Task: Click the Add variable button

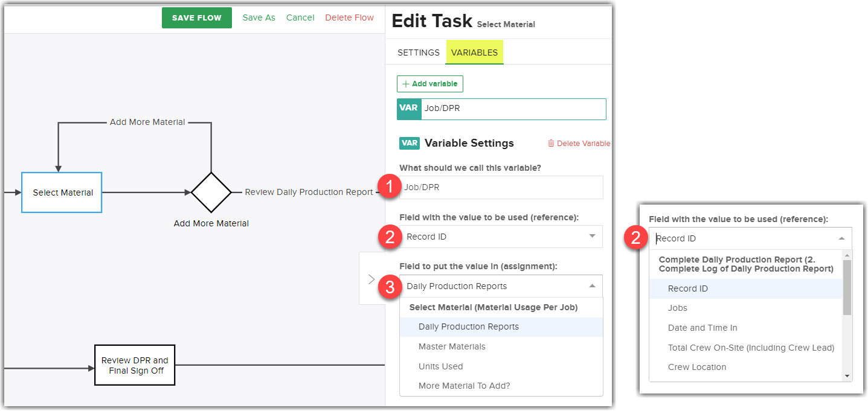Action: coord(430,84)
